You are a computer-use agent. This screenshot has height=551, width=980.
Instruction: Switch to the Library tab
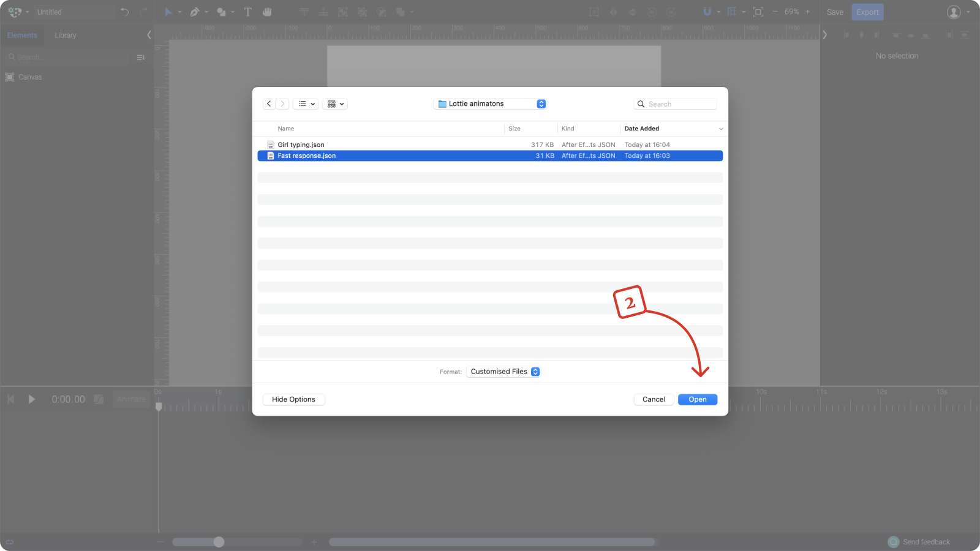coord(65,35)
